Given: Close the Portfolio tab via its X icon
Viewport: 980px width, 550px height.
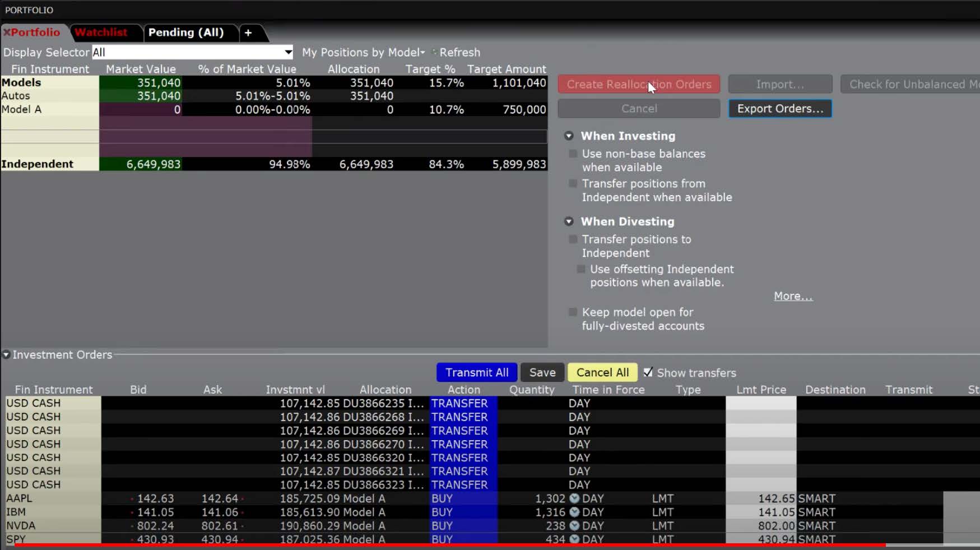Looking at the screenshot, I should [x=7, y=33].
